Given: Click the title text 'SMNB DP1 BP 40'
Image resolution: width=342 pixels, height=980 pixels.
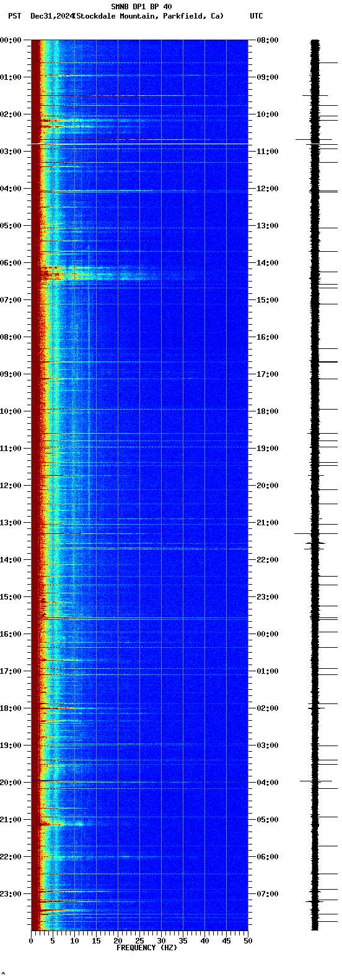Looking at the screenshot, I should tap(141, 7).
